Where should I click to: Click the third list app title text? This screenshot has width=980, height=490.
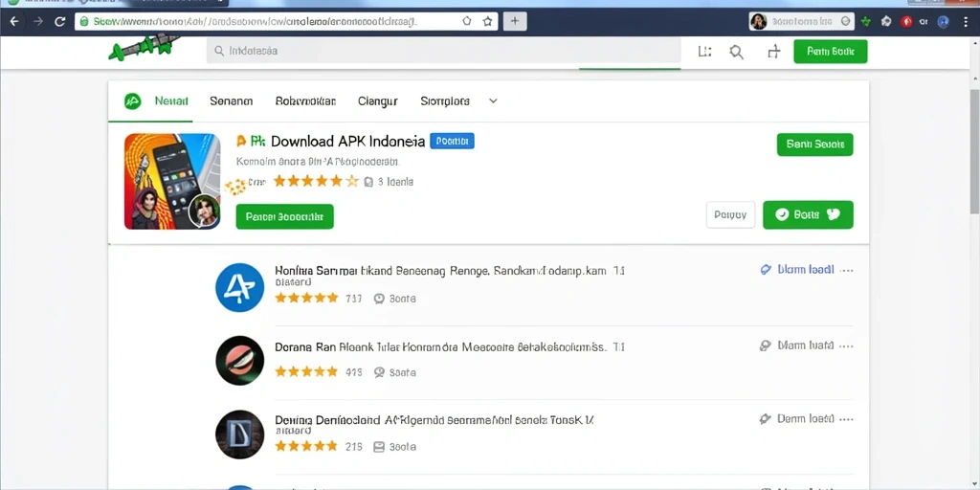[434, 420]
